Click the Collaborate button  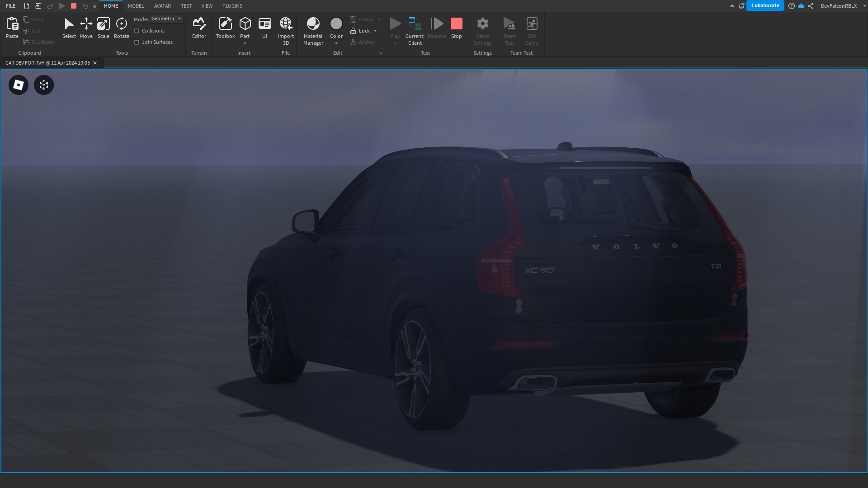[765, 5]
